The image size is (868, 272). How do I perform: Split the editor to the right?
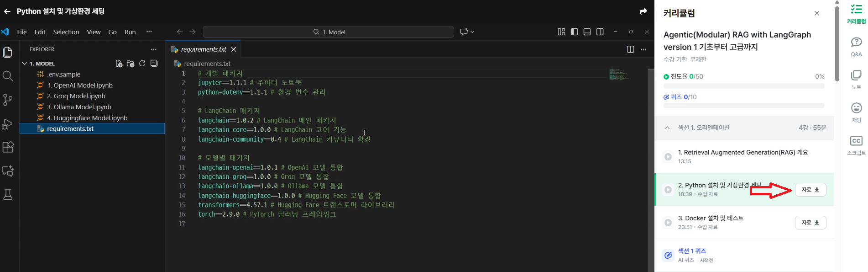[x=630, y=49]
